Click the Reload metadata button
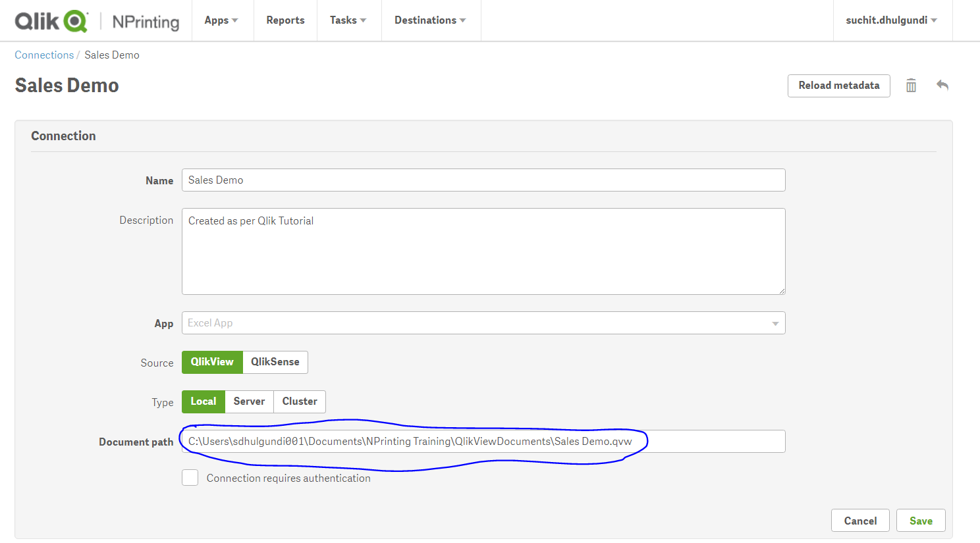 pyautogui.click(x=839, y=86)
